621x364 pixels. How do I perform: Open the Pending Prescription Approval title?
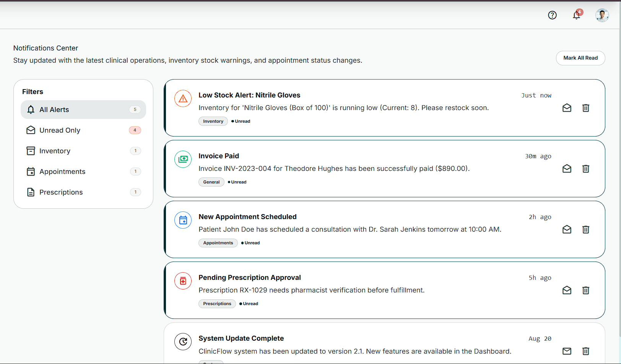pyautogui.click(x=250, y=278)
